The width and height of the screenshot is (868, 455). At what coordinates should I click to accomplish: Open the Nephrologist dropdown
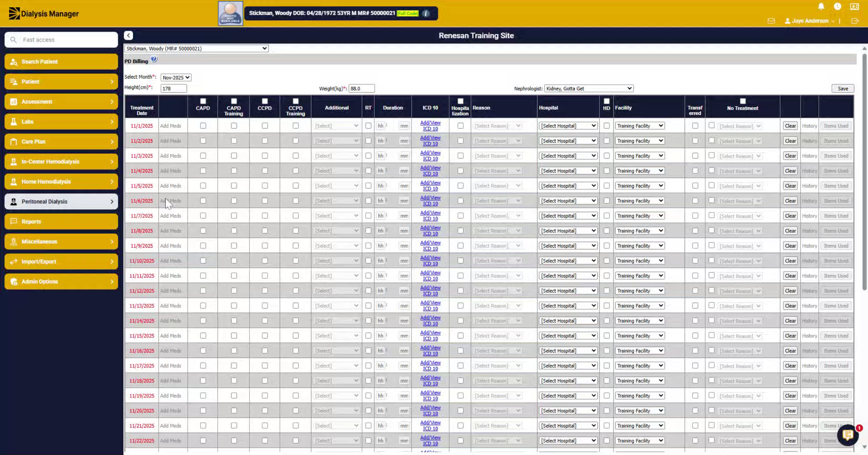tap(588, 88)
